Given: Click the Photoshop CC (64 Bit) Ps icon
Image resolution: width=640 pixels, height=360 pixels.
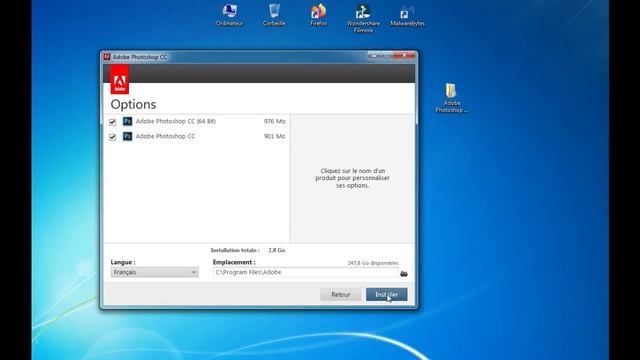Looking at the screenshot, I should point(127,121).
